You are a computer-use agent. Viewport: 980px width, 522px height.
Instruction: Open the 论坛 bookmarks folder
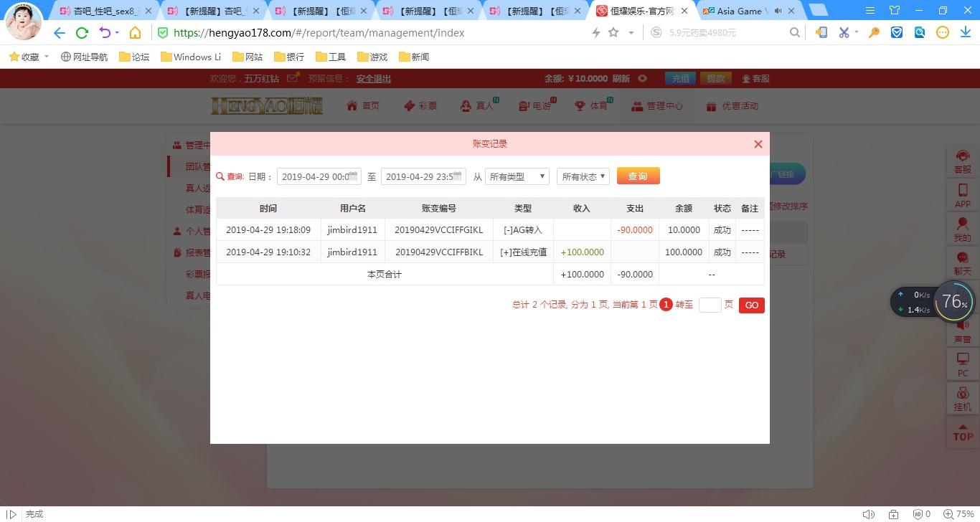134,57
